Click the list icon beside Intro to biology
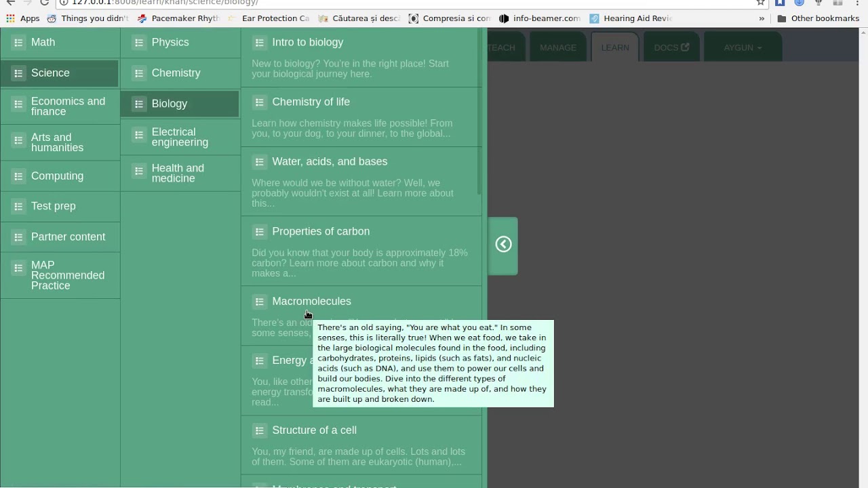 click(259, 43)
